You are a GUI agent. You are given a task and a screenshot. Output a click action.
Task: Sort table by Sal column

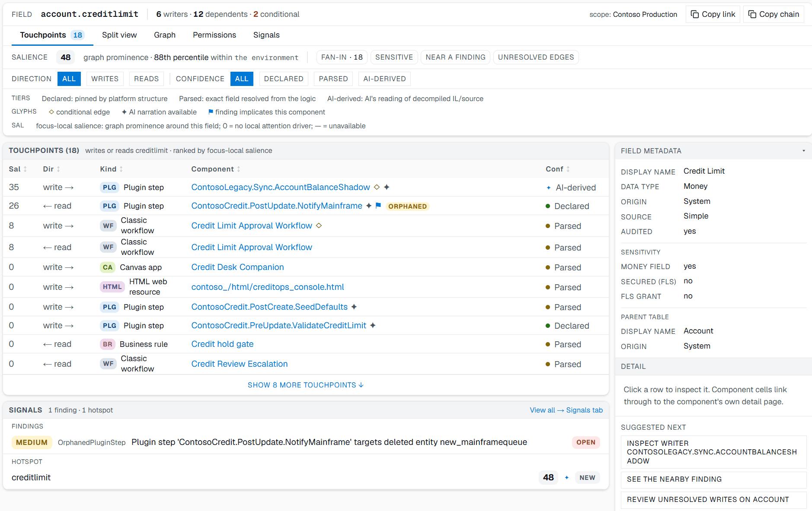click(x=18, y=169)
